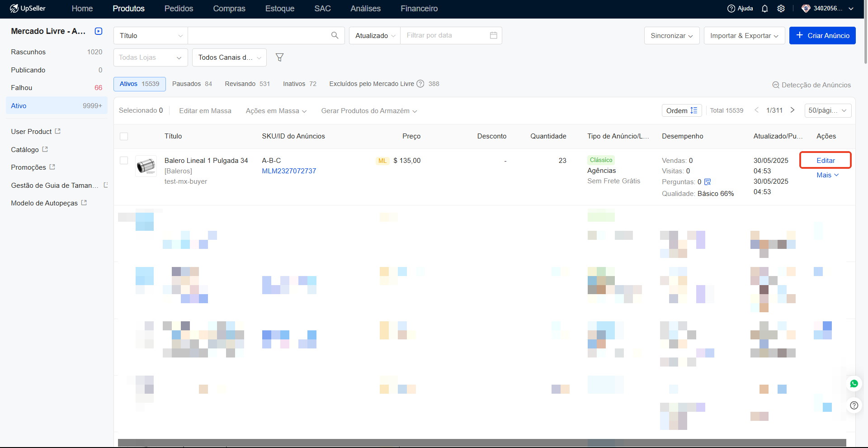Open settings via the gear icon
Viewport: 868px width, 448px height.
(x=781, y=9)
